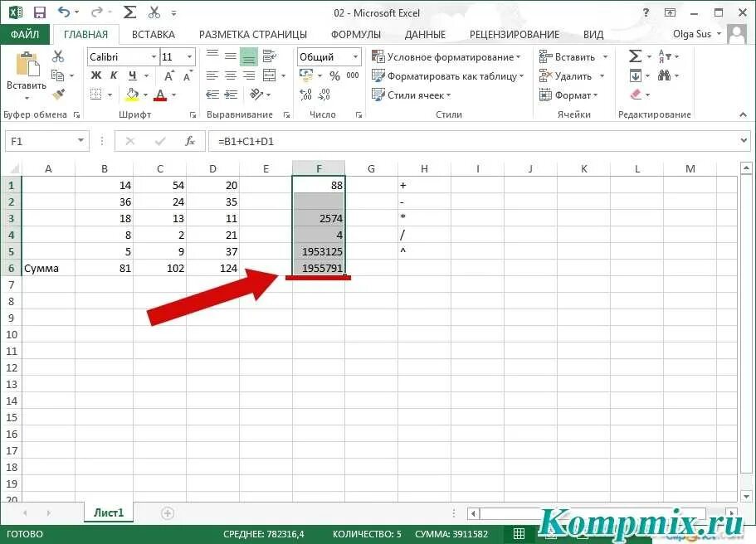Undo the last action
Image resolution: width=756 pixels, height=544 pixels.
64,12
